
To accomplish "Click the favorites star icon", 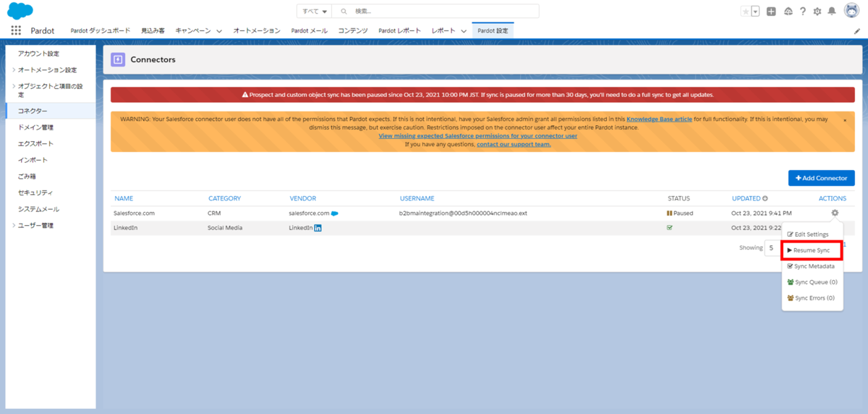I will (x=745, y=11).
